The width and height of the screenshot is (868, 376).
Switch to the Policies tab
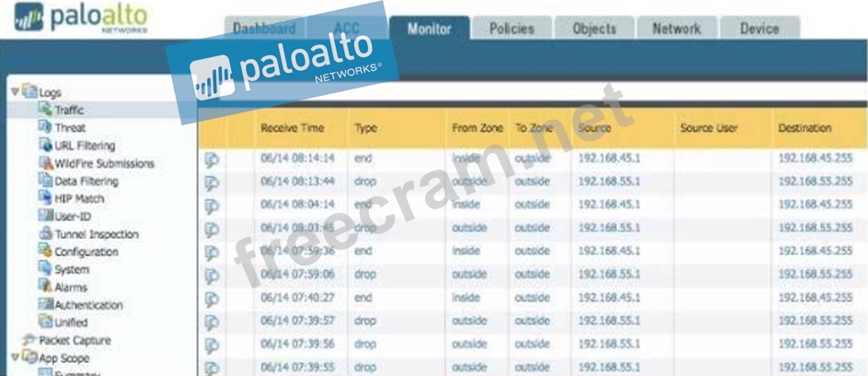click(511, 29)
